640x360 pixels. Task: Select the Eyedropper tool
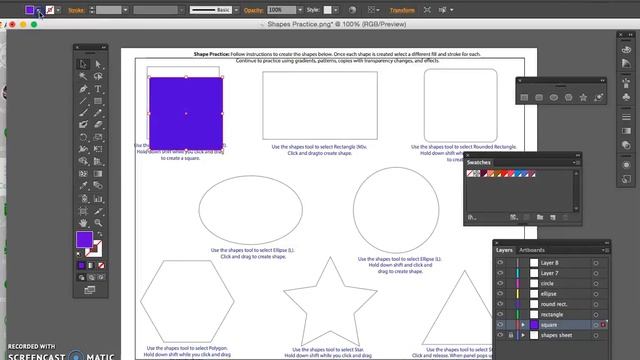[x=83, y=186]
